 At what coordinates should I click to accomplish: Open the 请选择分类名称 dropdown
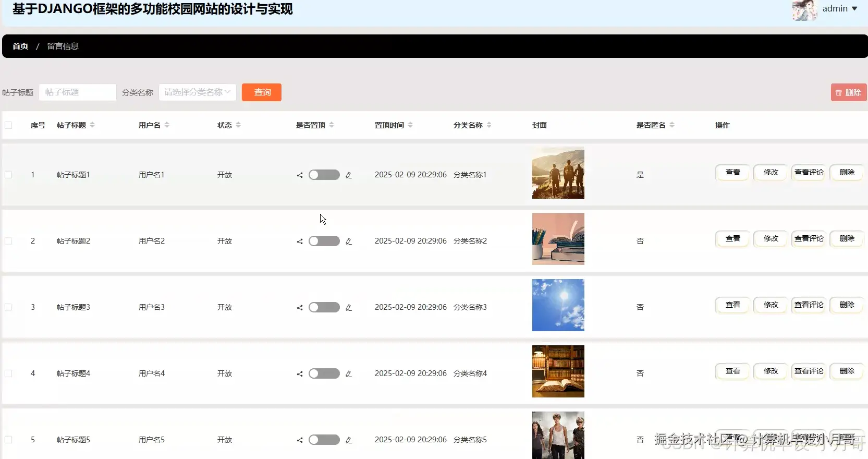point(198,92)
